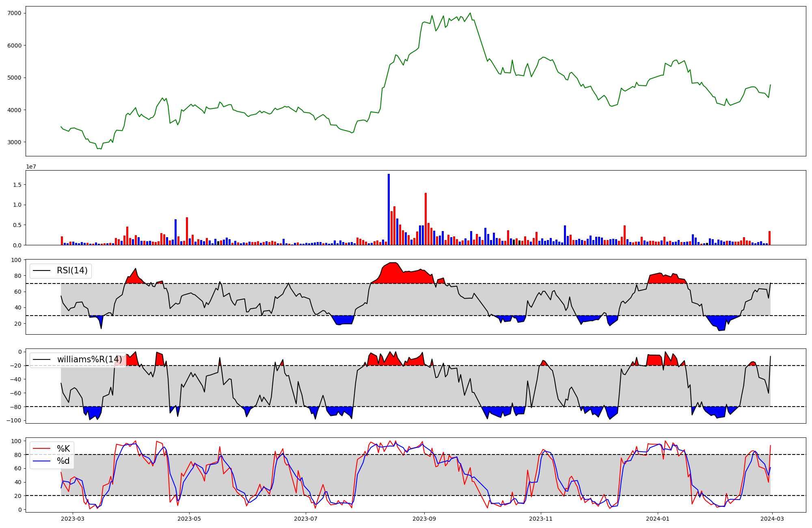
Task: Click the 1e7 volume scale label
Action: click(x=31, y=167)
